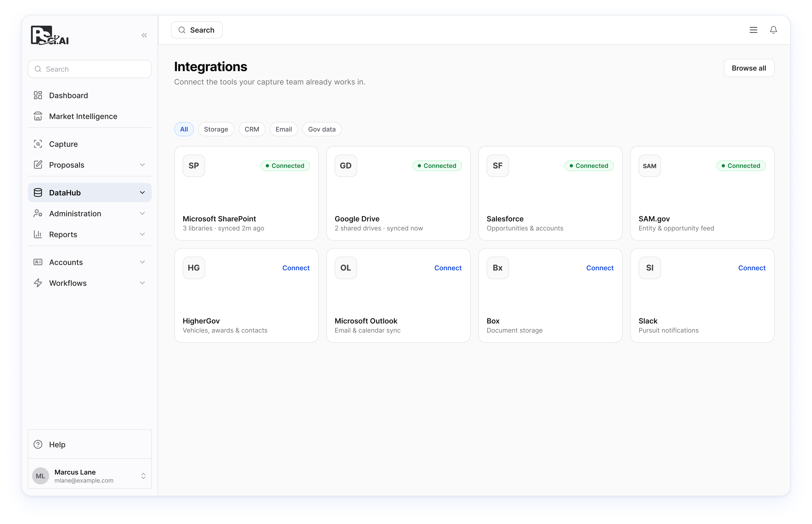The height and width of the screenshot is (524, 812).
Task: Expand the Proposals menu chevron
Action: [x=142, y=165]
